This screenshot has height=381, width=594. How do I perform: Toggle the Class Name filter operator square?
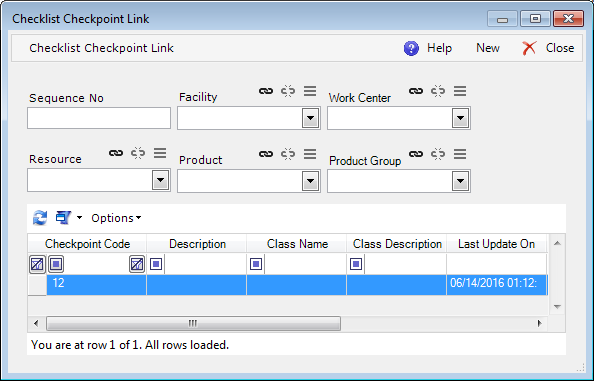tap(256, 264)
